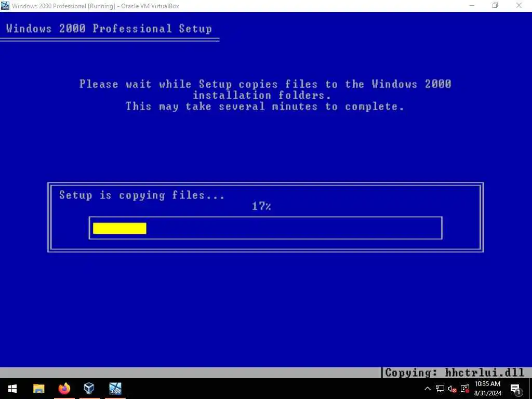Show hidden system tray icons
The height and width of the screenshot is (399, 532).
coord(428,389)
